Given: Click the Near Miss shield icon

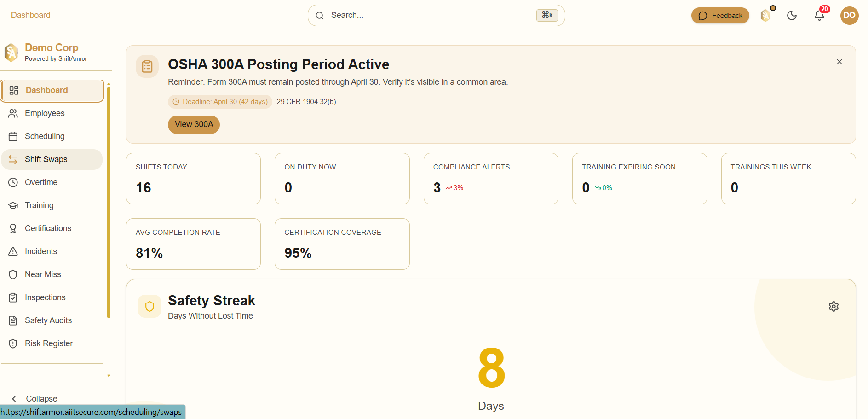Looking at the screenshot, I should click(13, 274).
